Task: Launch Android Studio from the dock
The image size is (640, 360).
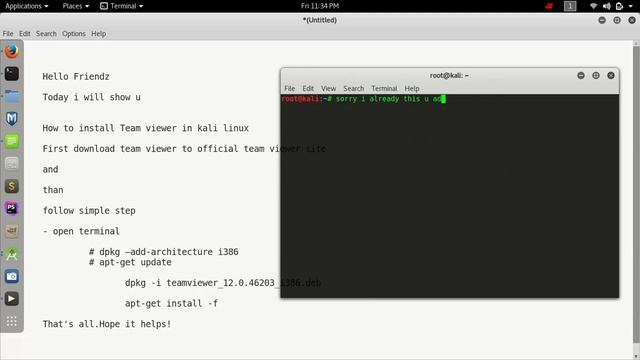Action: click(x=11, y=254)
